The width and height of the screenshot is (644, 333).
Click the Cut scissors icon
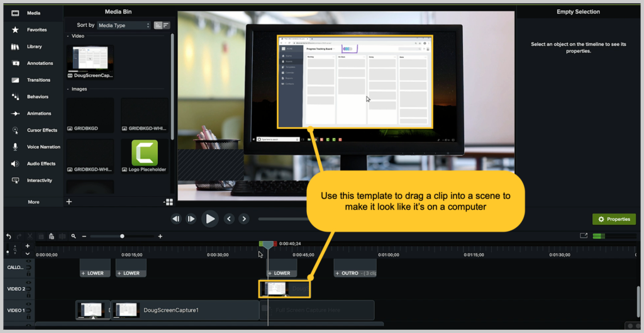pyautogui.click(x=30, y=237)
